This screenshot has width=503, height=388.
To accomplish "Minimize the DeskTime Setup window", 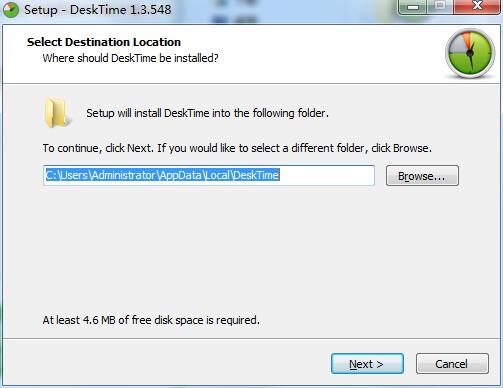I will pos(413,7).
